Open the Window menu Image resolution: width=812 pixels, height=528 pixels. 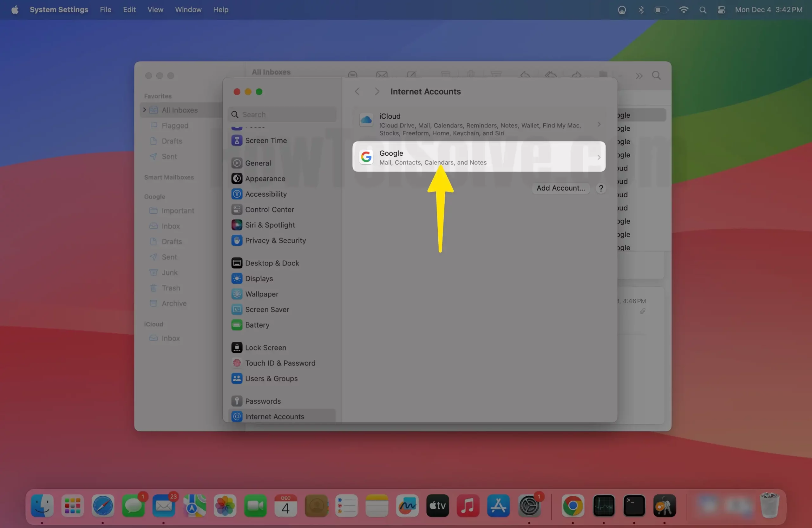coord(188,10)
